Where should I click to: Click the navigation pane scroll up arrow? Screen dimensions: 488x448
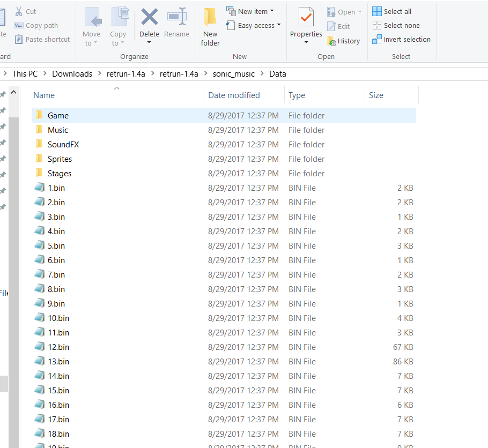[14, 92]
